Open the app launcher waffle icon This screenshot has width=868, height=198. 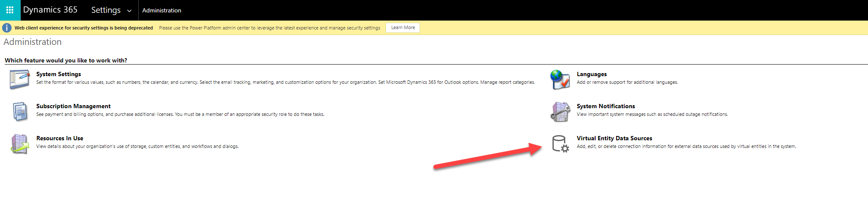tap(10, 10)
